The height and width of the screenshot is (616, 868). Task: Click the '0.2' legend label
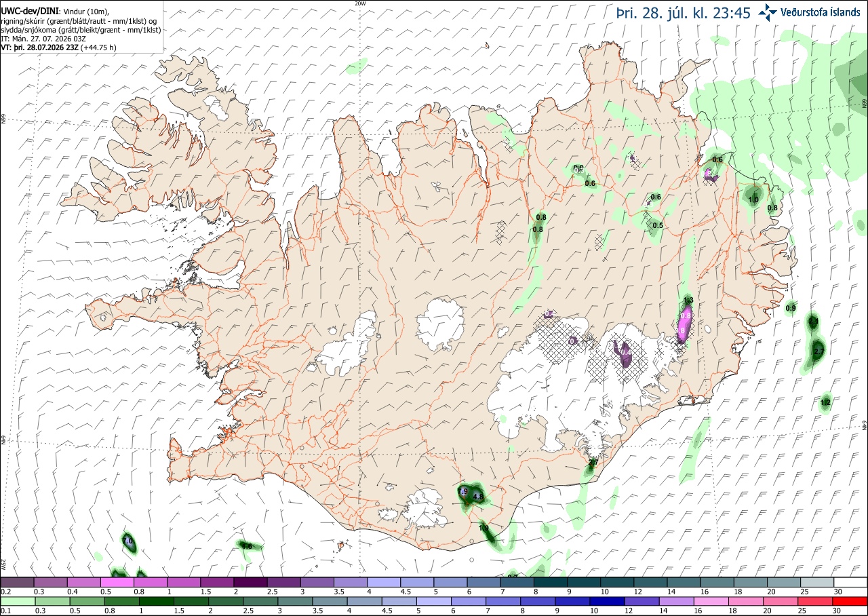pos(5,592)
